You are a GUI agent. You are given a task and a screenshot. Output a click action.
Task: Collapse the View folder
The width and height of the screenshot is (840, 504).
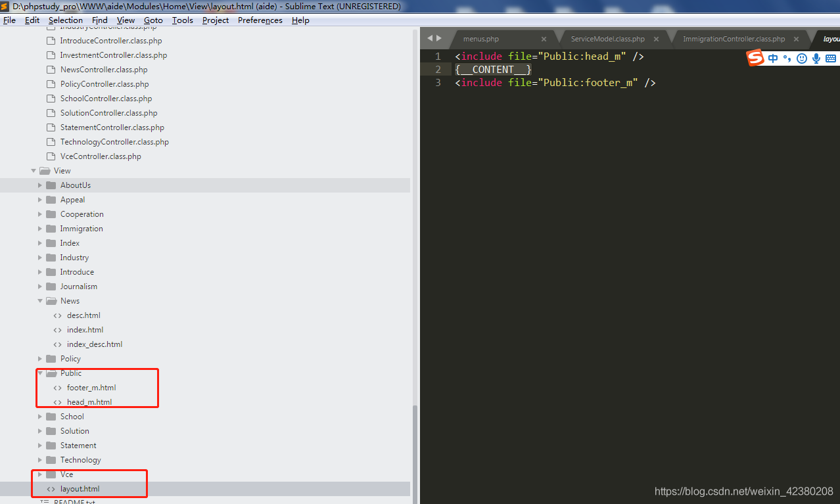[x=34, y=171]
